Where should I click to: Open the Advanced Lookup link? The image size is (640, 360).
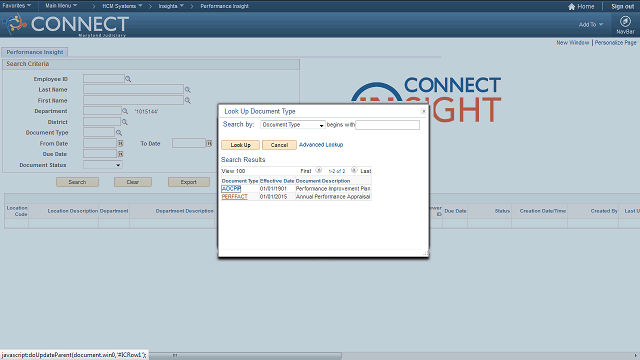321,144
